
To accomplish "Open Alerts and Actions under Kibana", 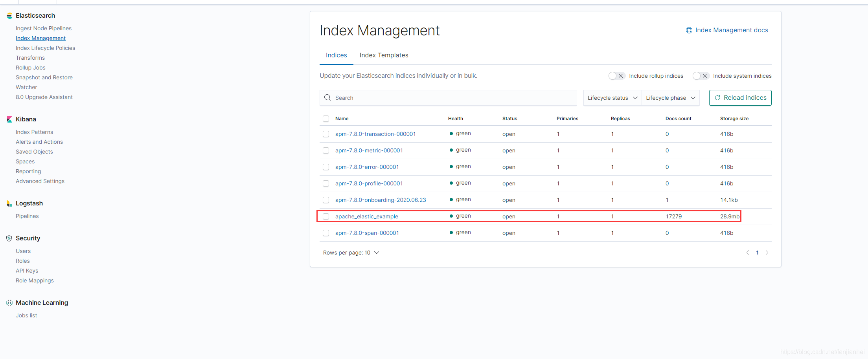I will [39, 142].
